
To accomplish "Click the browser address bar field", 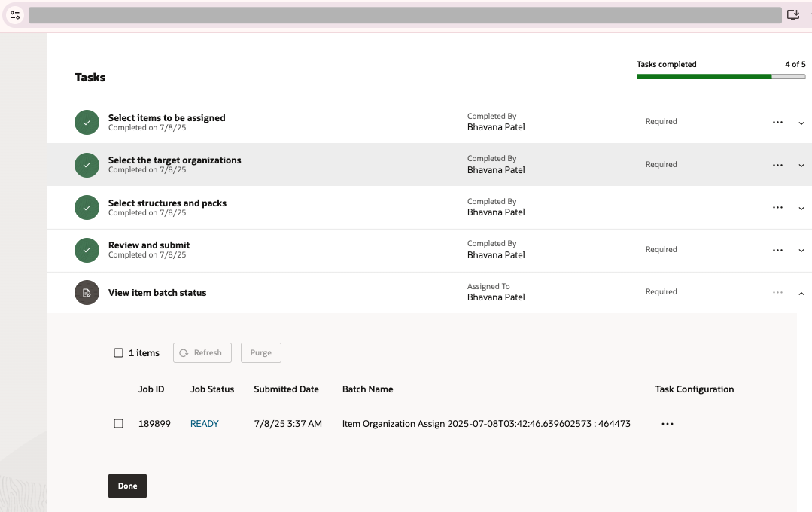I will point(404,15).
